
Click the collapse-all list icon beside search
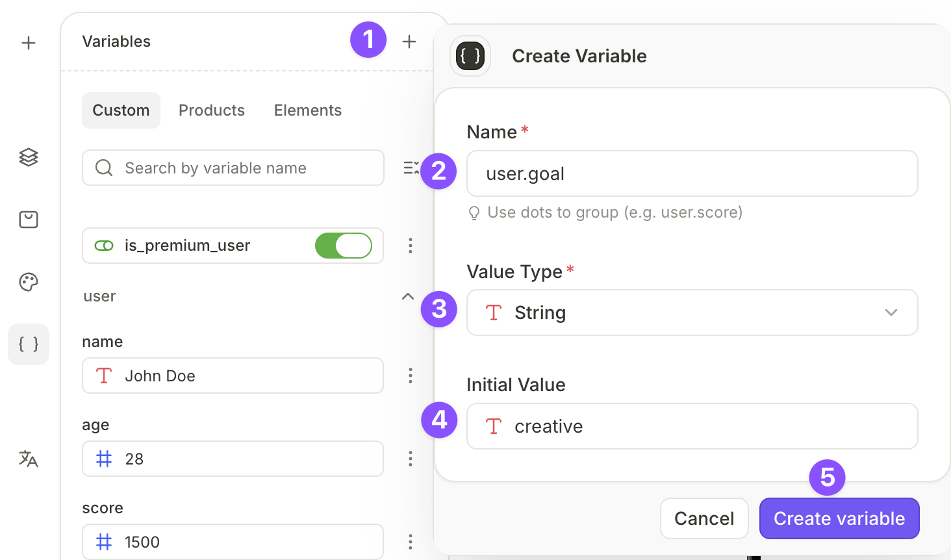click(411, 168)
